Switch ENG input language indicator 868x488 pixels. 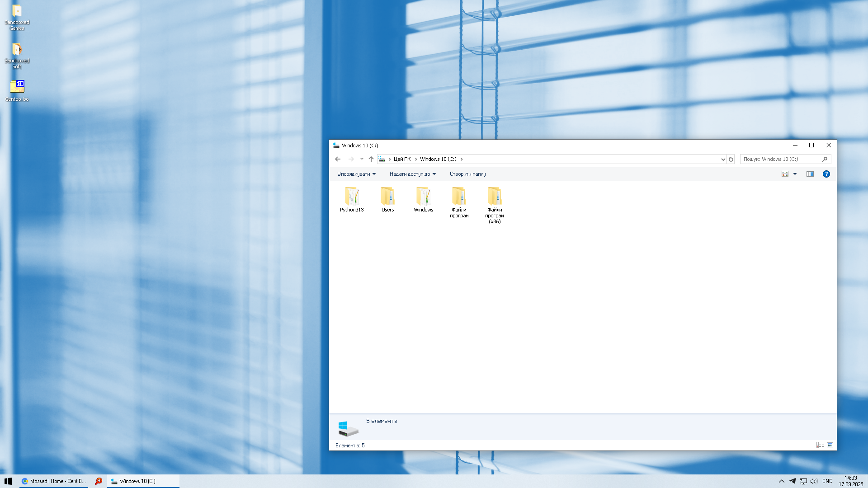(827, 481)
